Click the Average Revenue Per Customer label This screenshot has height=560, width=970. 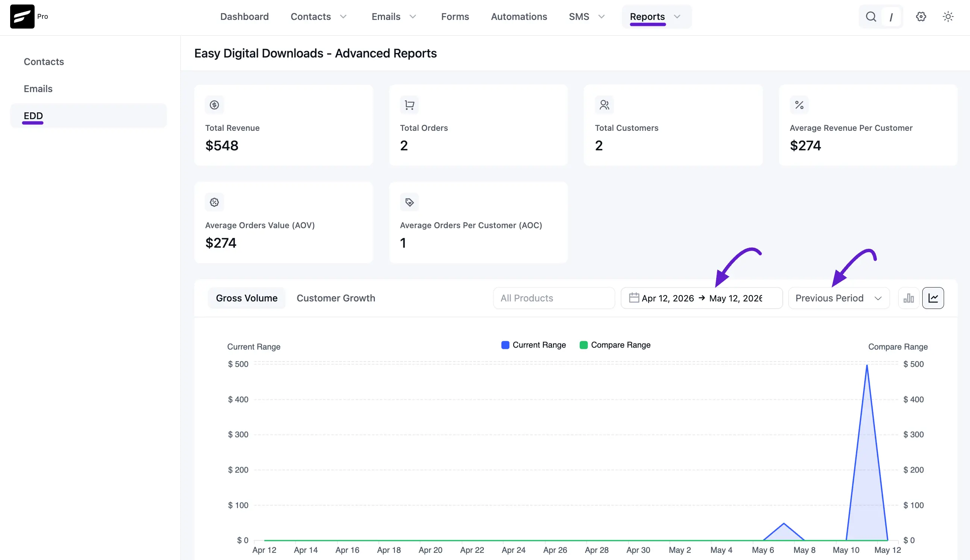851,128
